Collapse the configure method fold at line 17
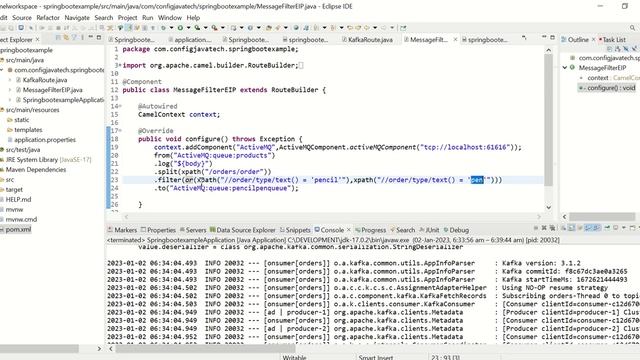The image size is (640, 360). [120, 131]
